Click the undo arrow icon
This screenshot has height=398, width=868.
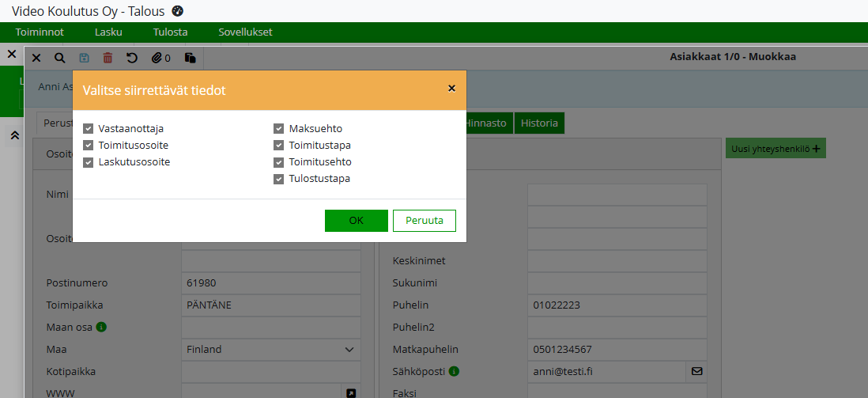(132, 58)
